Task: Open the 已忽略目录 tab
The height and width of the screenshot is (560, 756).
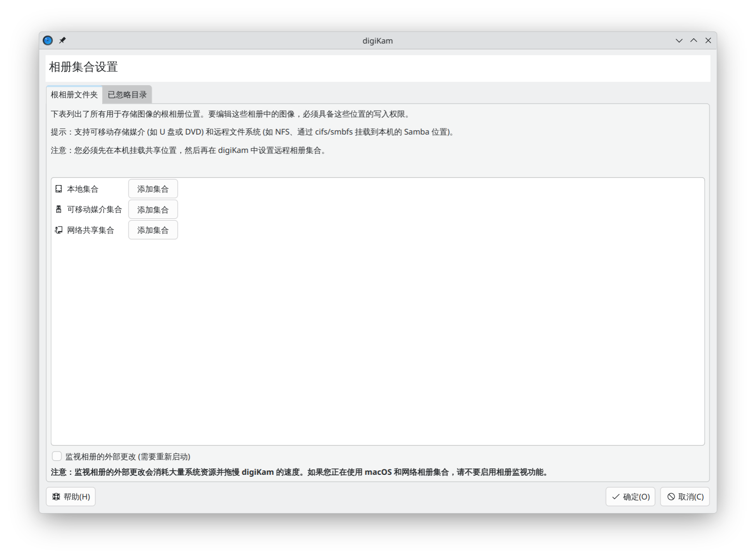Action: (x=127, y=95)
